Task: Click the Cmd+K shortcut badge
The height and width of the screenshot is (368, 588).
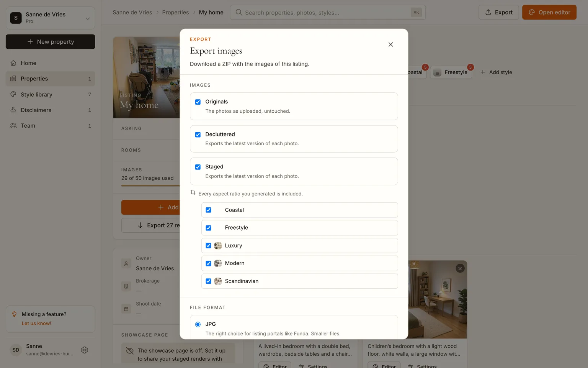Action: (416, 12)
